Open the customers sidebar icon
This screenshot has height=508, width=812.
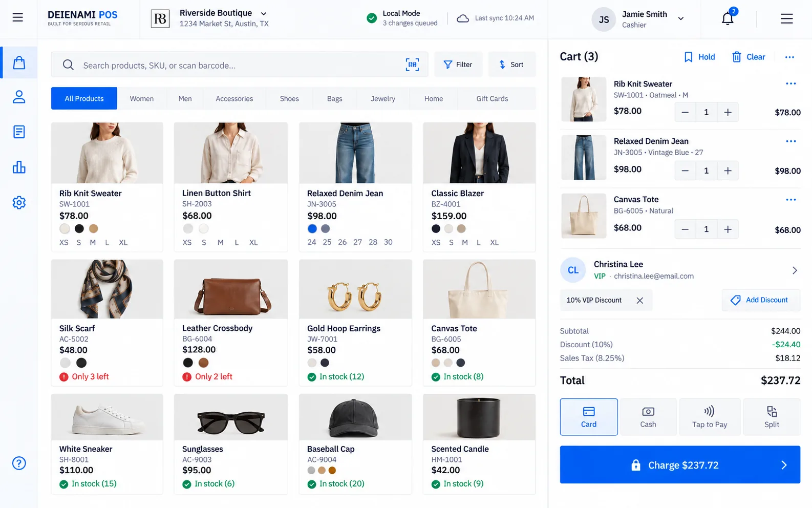click(x=19, y=97)
